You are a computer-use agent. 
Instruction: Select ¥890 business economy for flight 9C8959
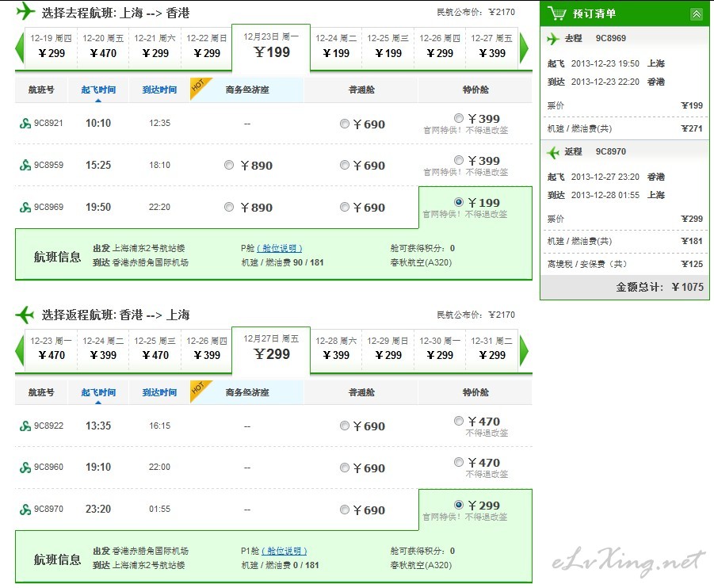[x=229, y=165]
